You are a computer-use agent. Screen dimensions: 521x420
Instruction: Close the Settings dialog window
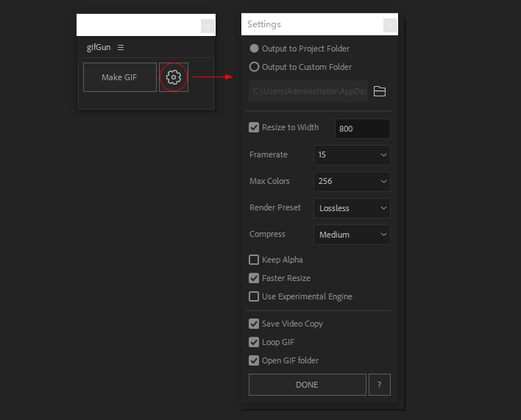pyautogui.click(x=390, y=25)
